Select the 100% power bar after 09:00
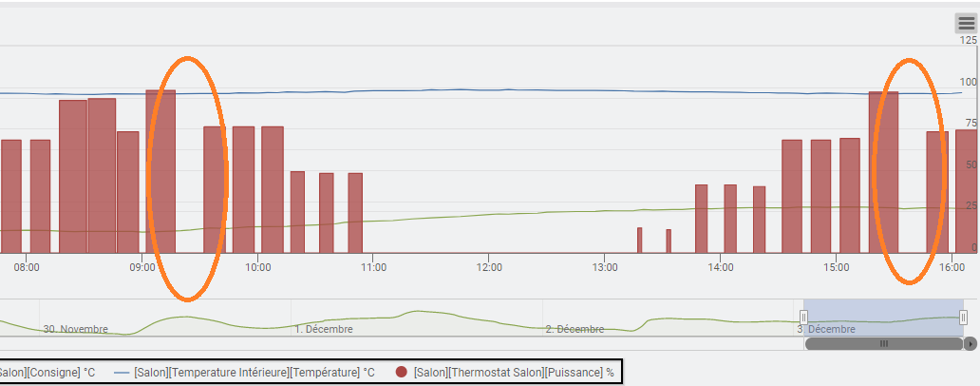Screen dimensions: 980x386 (160, 171)
